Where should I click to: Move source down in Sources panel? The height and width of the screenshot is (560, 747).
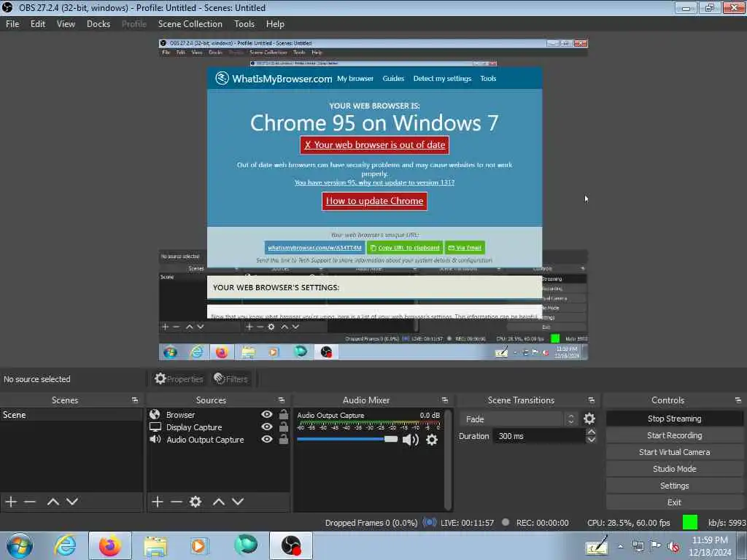[x=238, y=502]
